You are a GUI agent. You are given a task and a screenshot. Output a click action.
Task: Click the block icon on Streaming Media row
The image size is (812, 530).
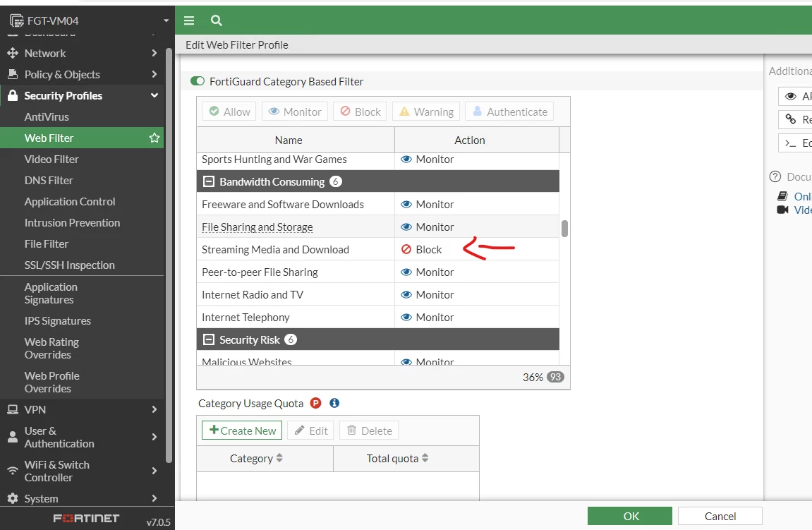(406, 250)
